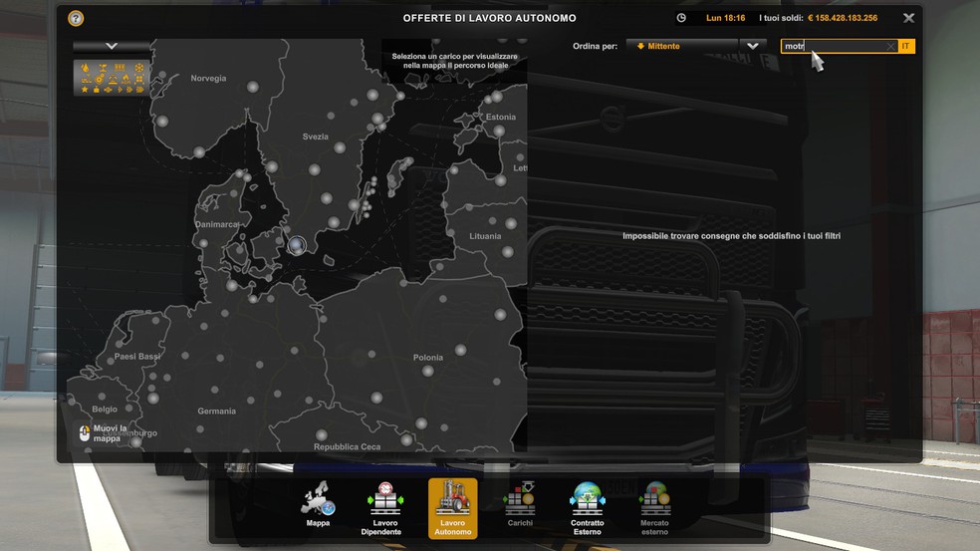Select the highlighted city marker near Danimarca
Viewport: 980px width, 551px height.
296,243
